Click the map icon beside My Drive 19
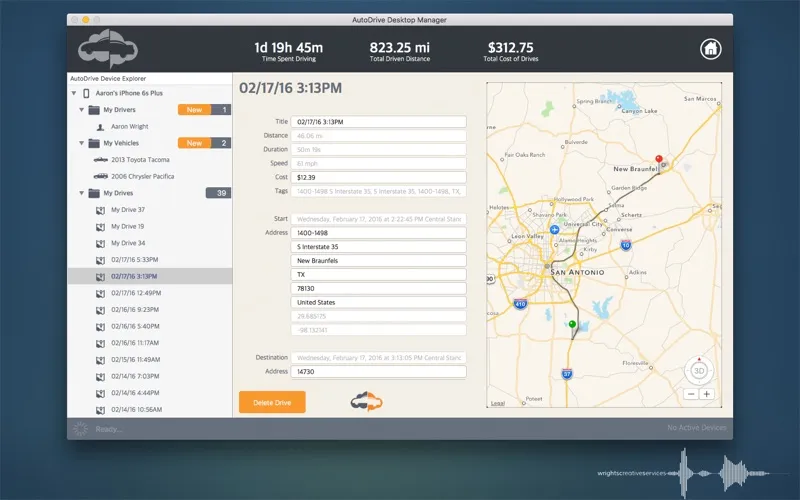 coord(101,227)
